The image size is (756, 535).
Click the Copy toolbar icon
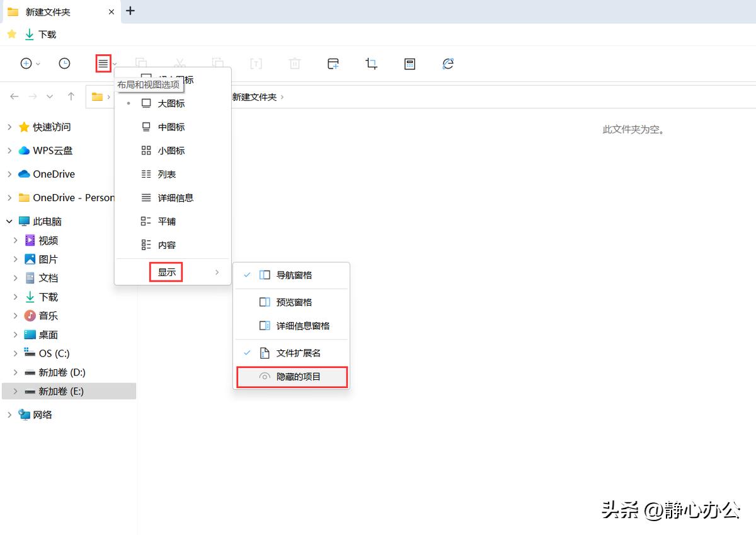tap(142, 64)
